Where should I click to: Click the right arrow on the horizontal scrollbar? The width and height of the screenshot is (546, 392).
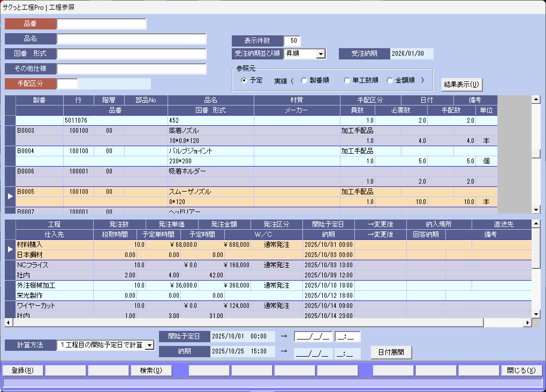[528, 323]
